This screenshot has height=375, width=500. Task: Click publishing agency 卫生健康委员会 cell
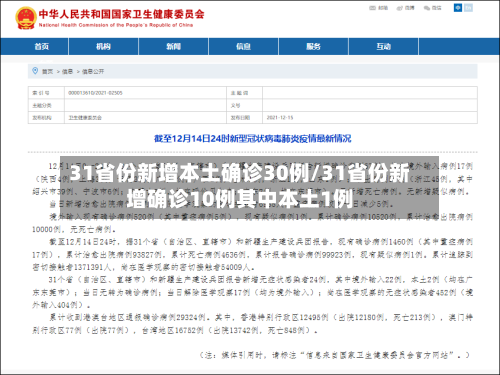145,117
